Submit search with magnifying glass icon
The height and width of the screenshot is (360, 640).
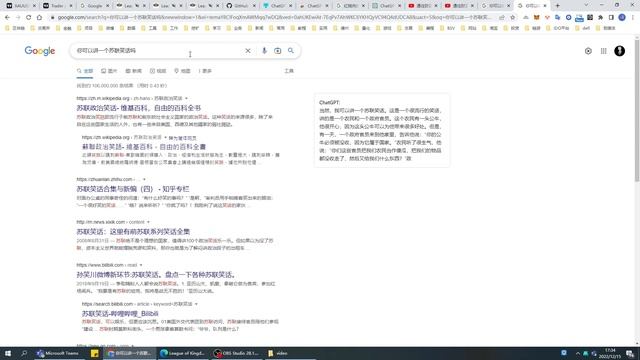(x=291, y=51)
